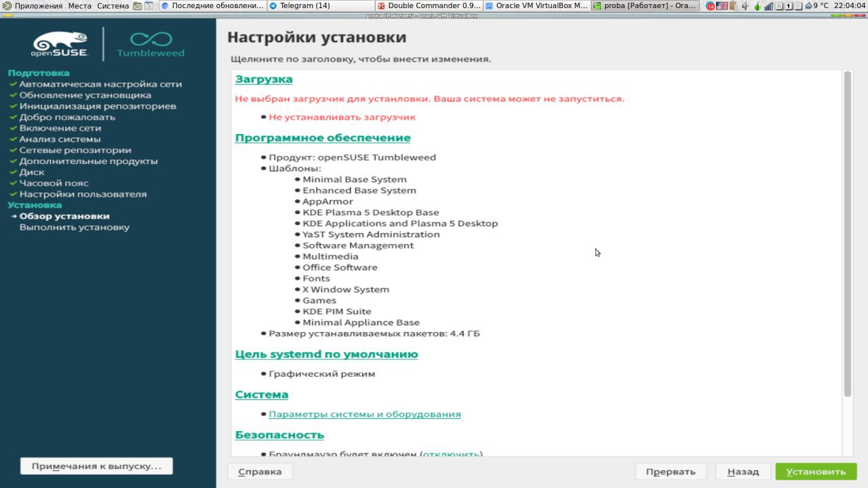868x488 pixels.
Task: Click the weather 9 °C applet
Action: (816, 6)
